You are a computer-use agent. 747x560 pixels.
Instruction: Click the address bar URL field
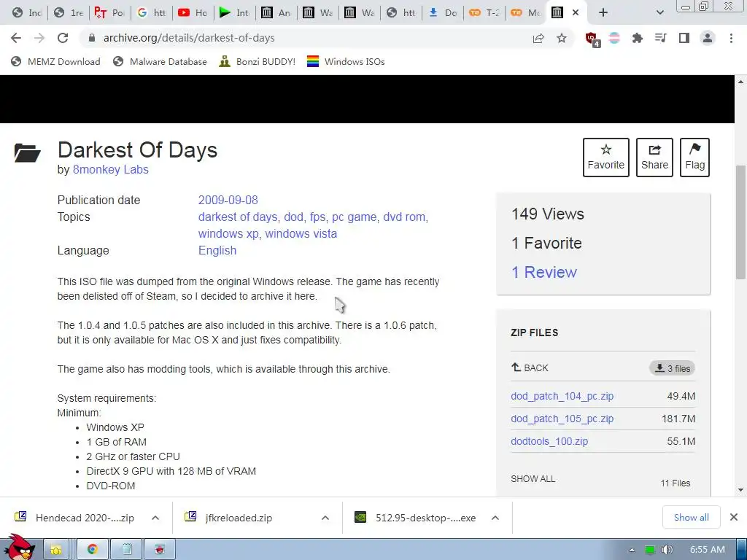(x=305, y=38)
